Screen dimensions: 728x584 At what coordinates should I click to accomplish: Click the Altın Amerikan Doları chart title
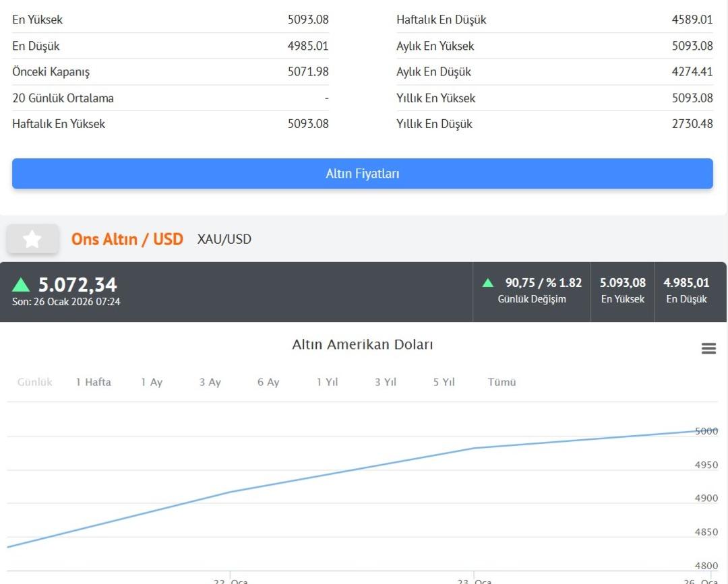click(362, 345)
